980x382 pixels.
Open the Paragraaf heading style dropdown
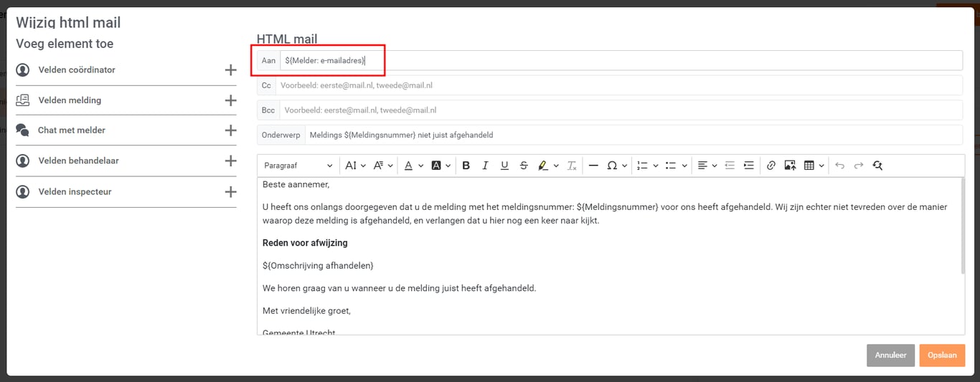coord(298,166)
